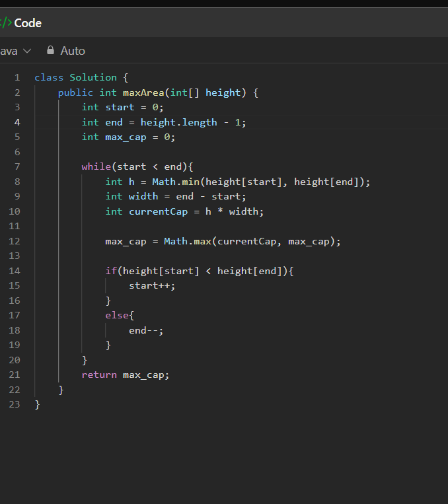Click 'int width = end - start;' line

click(x=176, y=197)
